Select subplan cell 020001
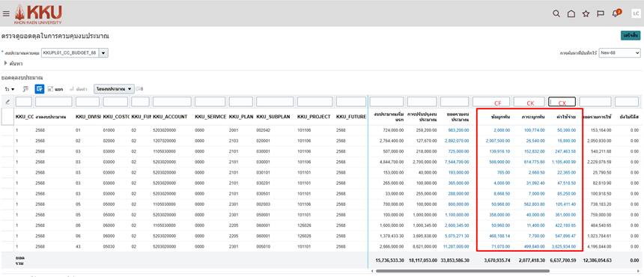 (263, 141)
